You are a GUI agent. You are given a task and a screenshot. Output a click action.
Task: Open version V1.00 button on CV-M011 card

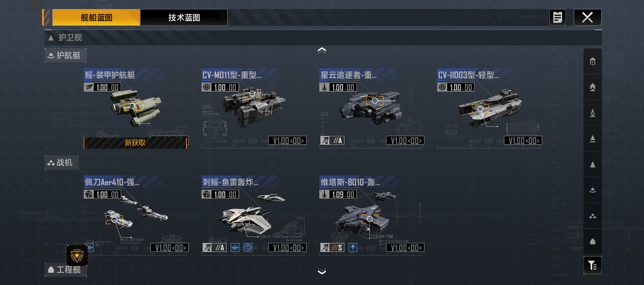click(x=288, y=141)
